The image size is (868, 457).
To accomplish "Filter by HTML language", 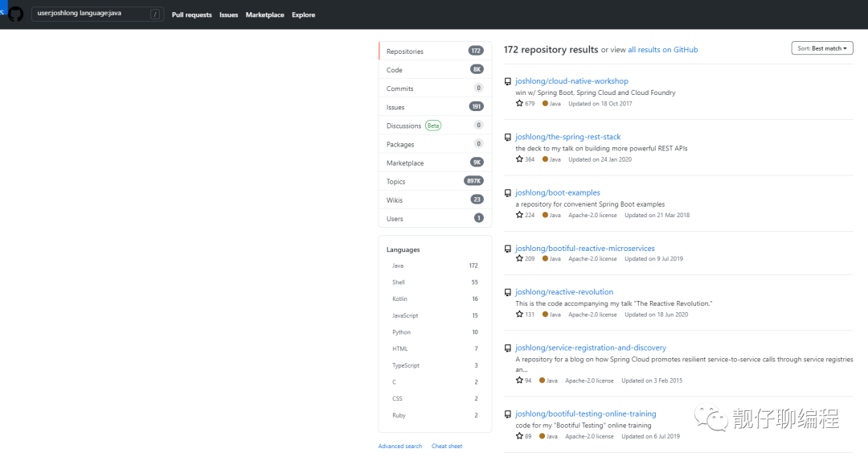I will [x=435, y=349].
